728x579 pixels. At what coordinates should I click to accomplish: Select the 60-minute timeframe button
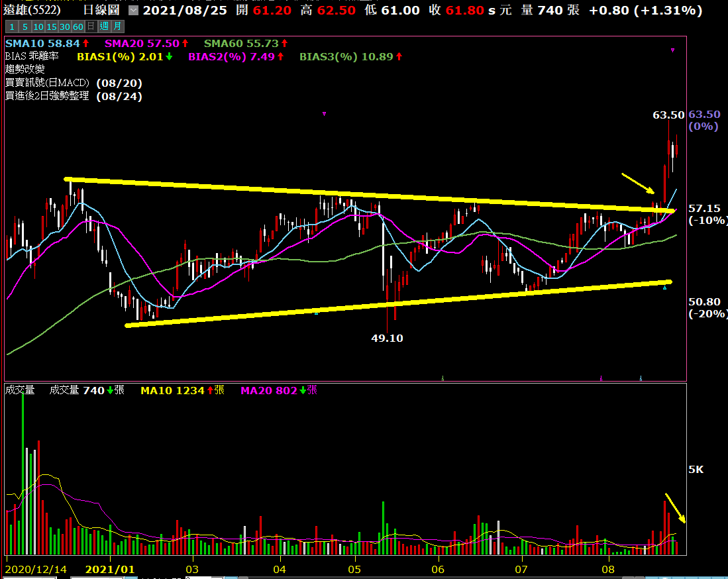point(78,26)
